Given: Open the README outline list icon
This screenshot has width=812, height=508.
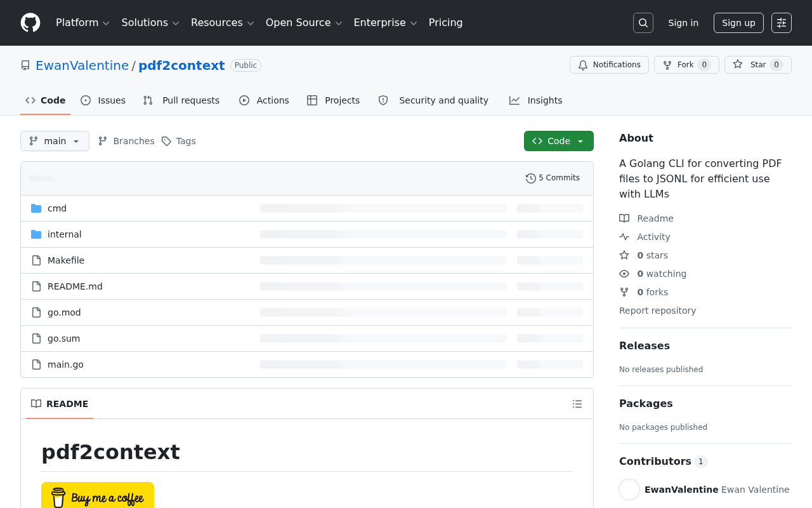Looking at the screenshot, I should [x=577, y=404].
